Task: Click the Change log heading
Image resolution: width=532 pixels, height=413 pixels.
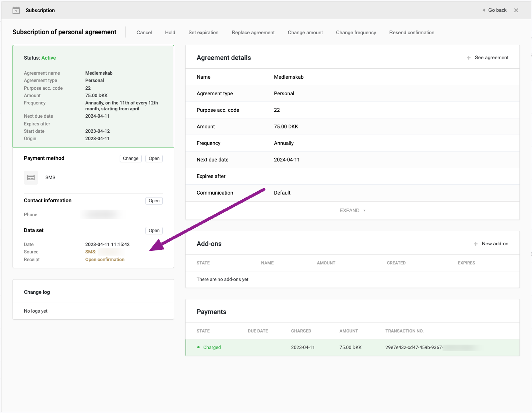Action: point(37,292)
